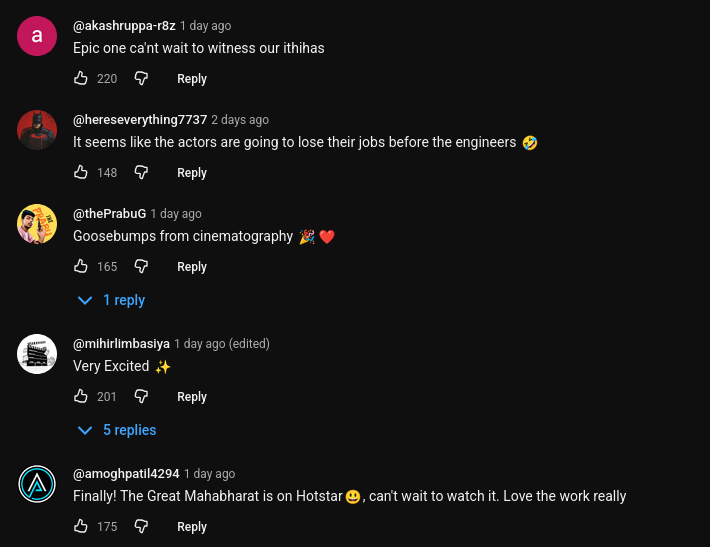Like @amoghpatil4294's Hotstar comment
Screen dimensions: 710x547
81,526
